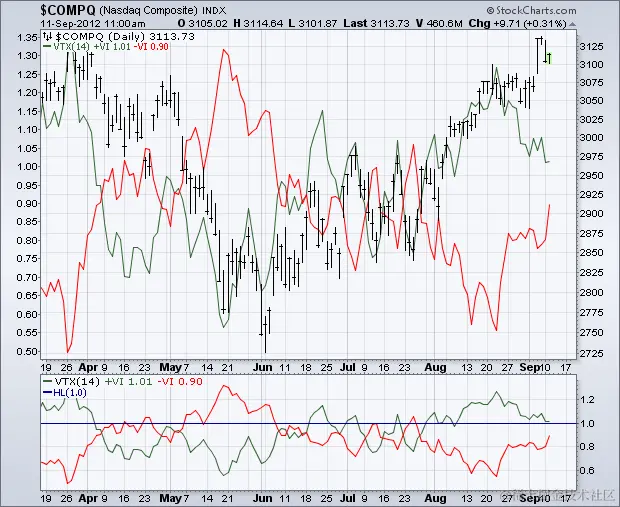Screen dimensions: 620x507
Task: Click the 2800 price on the right axis
Action: [x=592, y=292]
